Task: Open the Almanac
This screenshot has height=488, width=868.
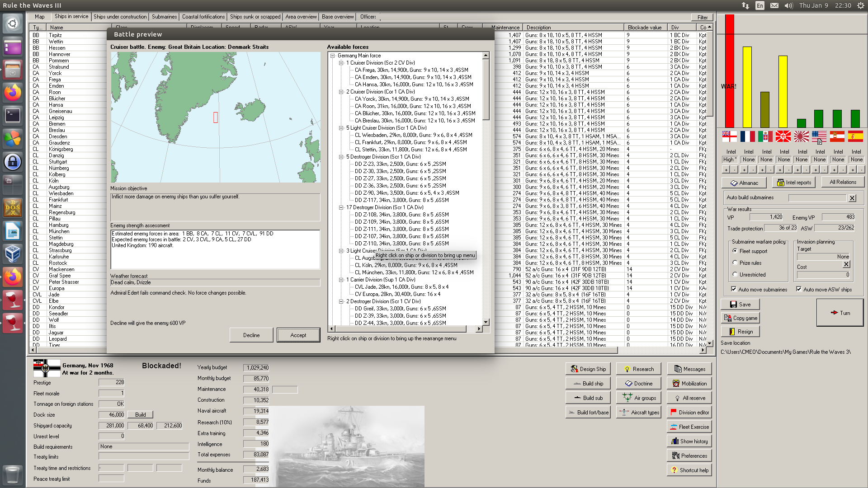Action: tap(744, 183)
